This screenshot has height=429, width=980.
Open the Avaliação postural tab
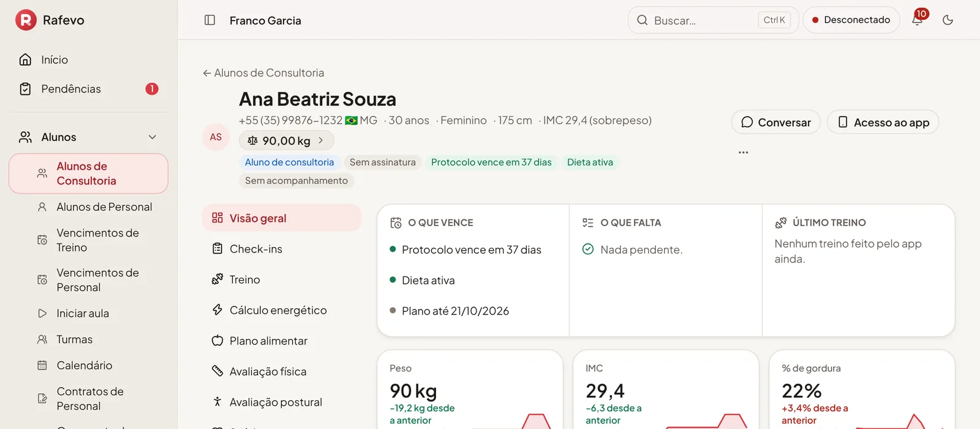pos(282,402)
